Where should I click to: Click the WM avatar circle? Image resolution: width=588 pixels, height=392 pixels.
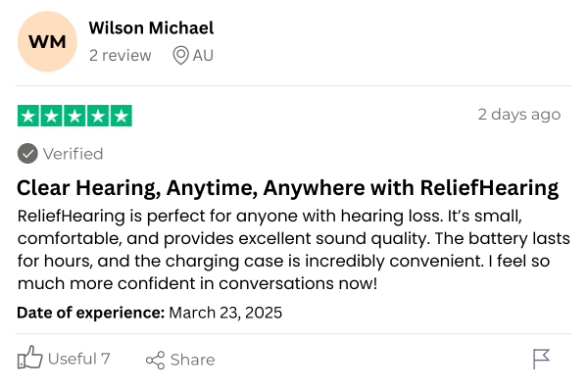[x=47, y=42]
